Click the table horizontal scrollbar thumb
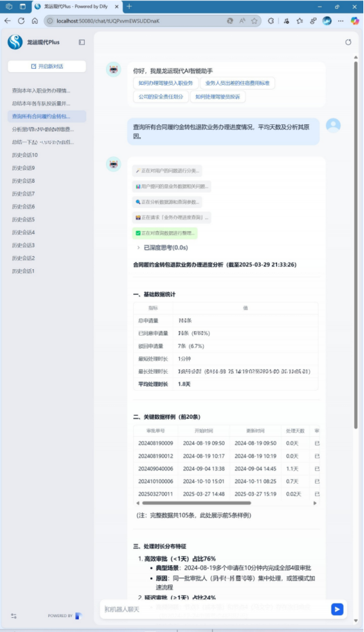The width and height of the screenshot is (364, 632). click(196, 503)
